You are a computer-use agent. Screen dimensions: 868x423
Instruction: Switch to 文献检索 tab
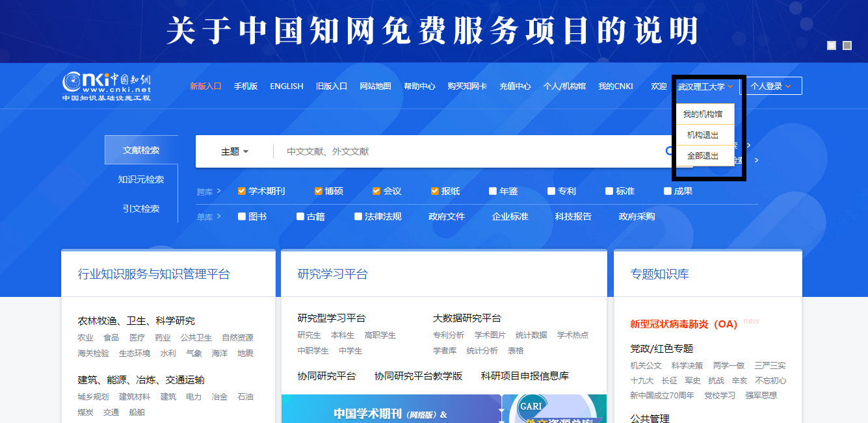coord(141,150)
